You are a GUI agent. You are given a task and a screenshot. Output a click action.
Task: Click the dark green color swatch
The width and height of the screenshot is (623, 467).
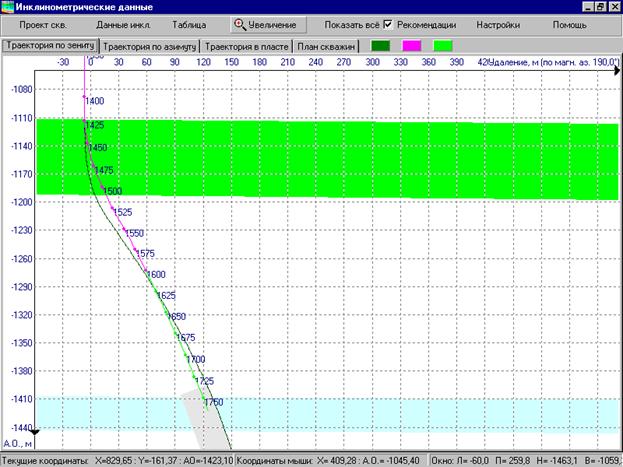[381, 46]
